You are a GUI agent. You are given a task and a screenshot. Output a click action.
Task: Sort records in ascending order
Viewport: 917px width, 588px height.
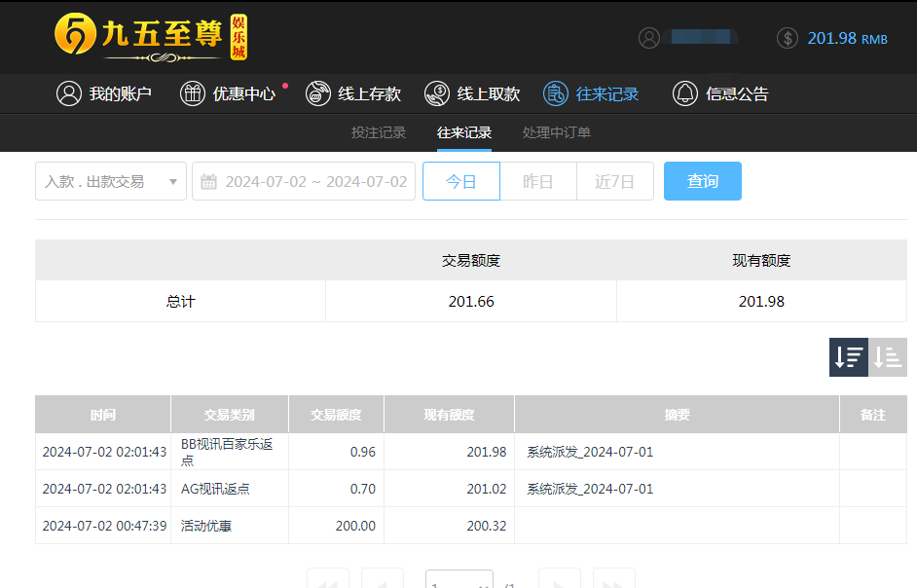pos(888,357)
